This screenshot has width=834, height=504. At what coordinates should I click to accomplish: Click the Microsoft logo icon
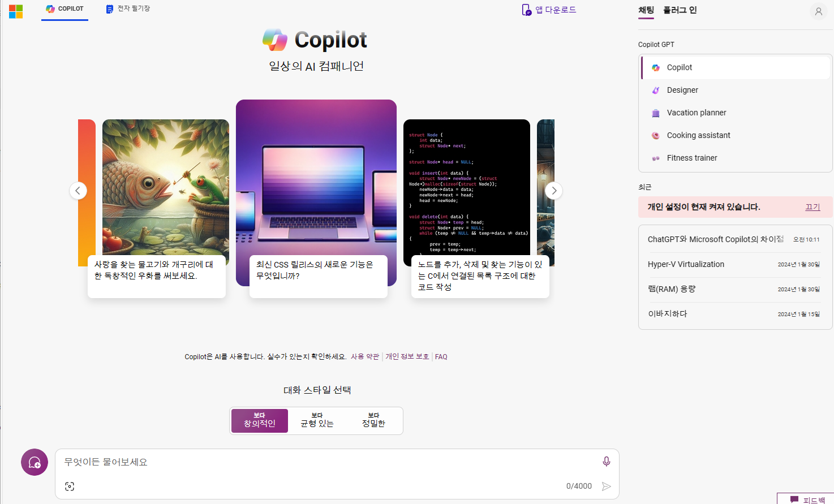coord(16,11)
